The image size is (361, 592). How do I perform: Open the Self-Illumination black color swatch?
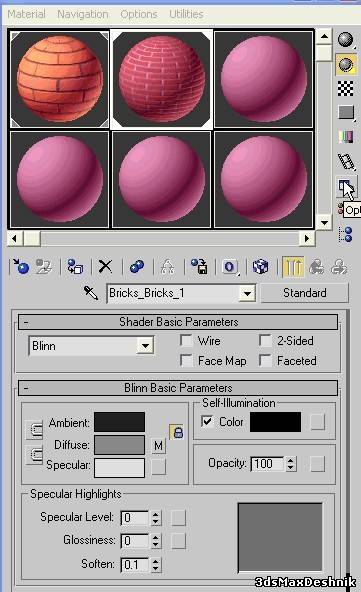pos(276,422)
